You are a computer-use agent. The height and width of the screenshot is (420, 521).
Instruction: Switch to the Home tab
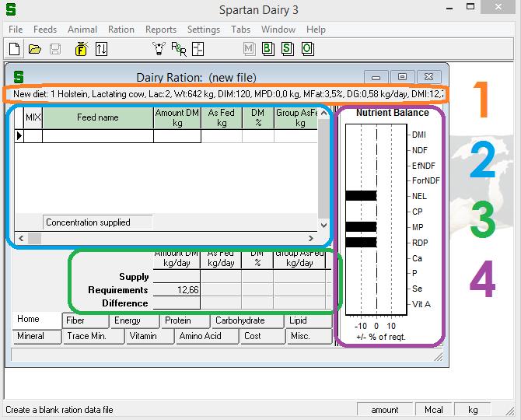(37, 320)
